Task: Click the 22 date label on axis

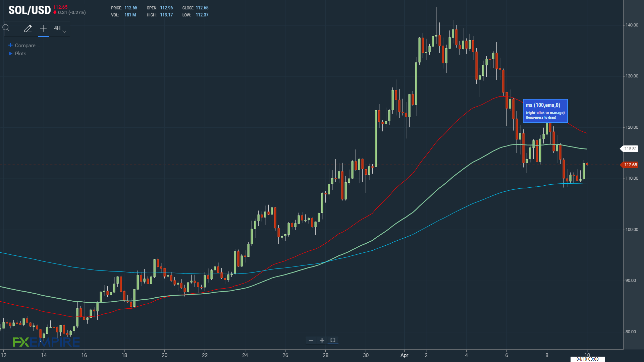Action: [x=205, y=355]
